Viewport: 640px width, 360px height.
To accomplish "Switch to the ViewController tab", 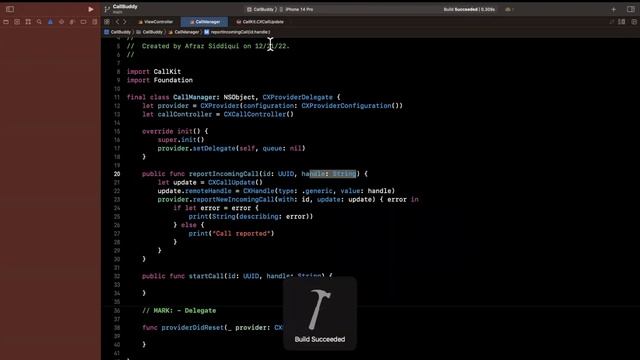I will coord(156,22).
